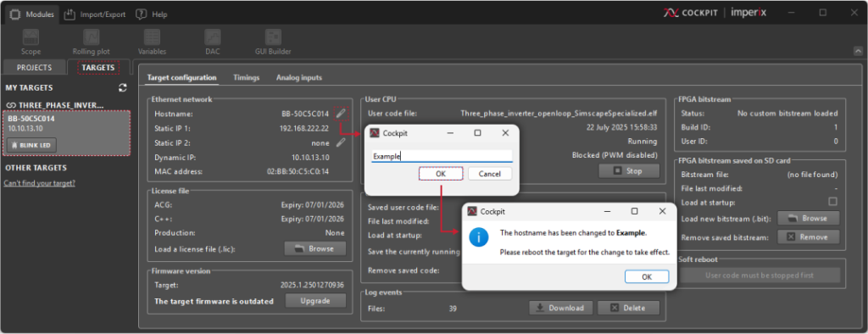Select target BB-50C5C014 in the list

(66, 133)
